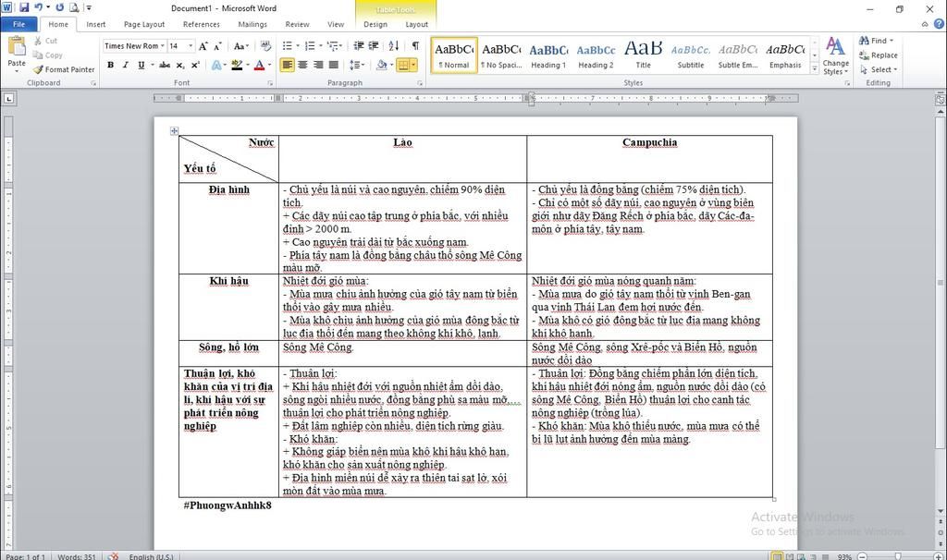
Task: Check proofing errors in status bar
Action: 112,555
